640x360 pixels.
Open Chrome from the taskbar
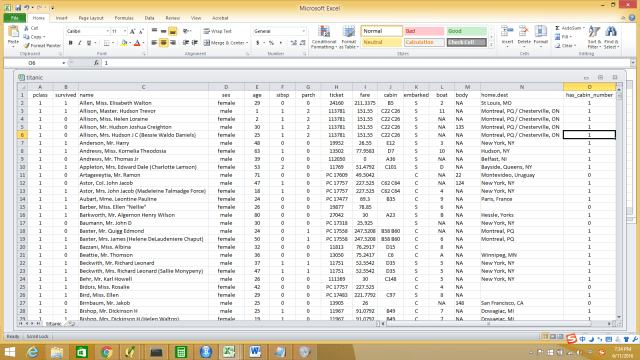(x=107, y=352)
